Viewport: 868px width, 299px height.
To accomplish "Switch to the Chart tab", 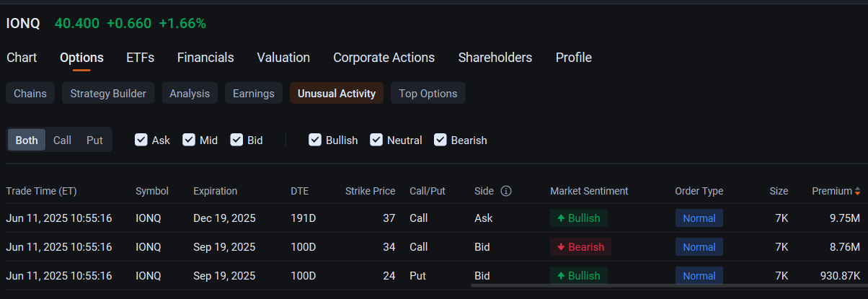I will click(x=22, y=58).
